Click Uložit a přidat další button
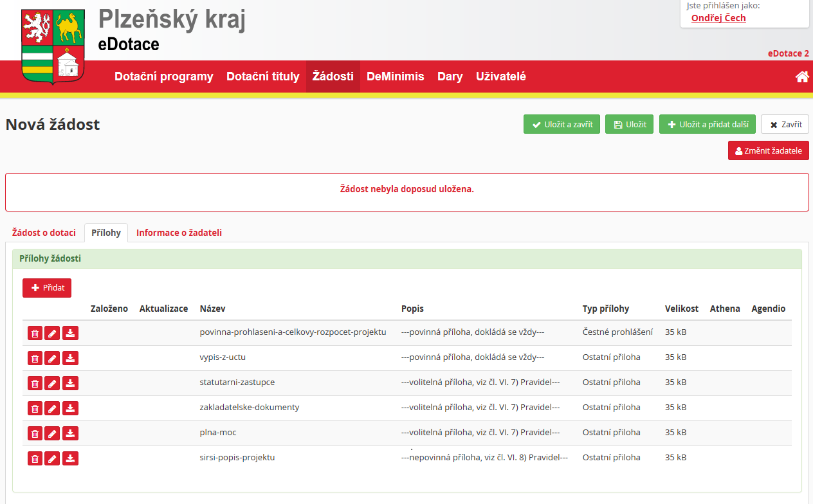 point(707,125)
